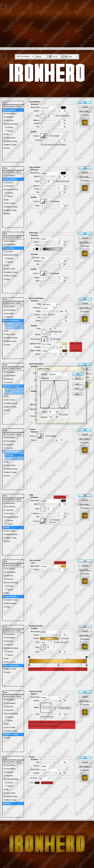Screen dimensions: 94x868
Task: Toggle Layer Knocks Out Drop Shadow checkbox
Action: (x=42, y=145)
